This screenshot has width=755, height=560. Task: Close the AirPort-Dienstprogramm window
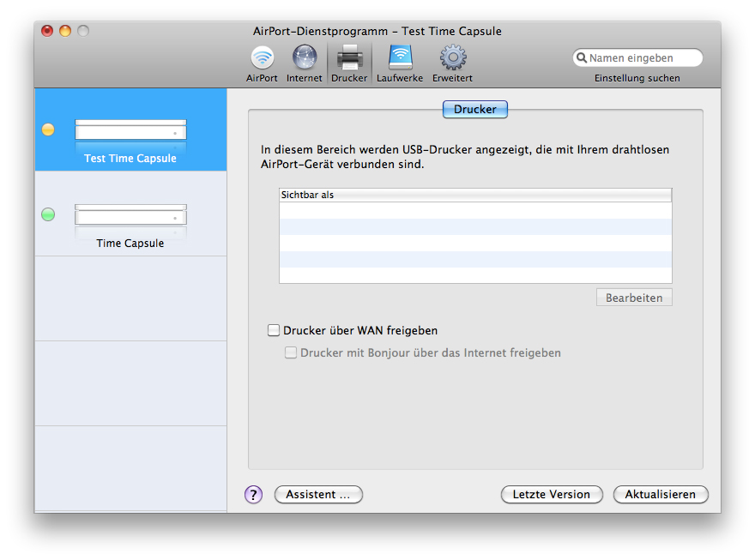(x=47, y=31)
